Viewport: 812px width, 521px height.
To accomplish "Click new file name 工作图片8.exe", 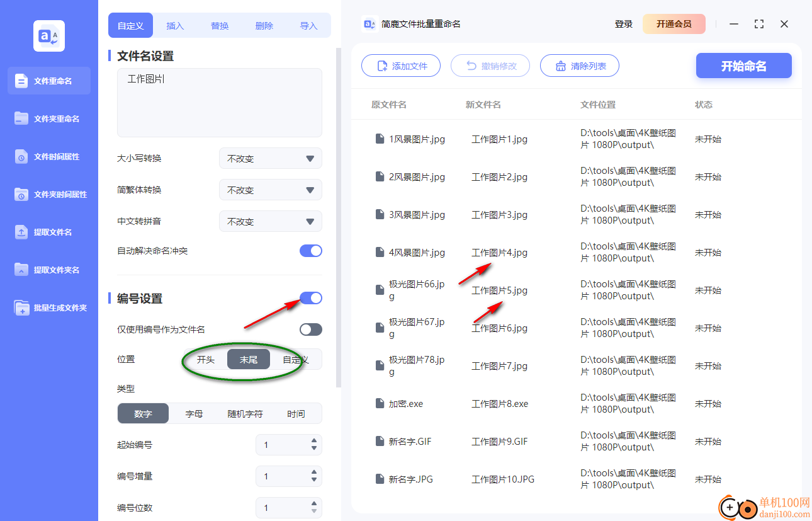I will coord(500,403).
